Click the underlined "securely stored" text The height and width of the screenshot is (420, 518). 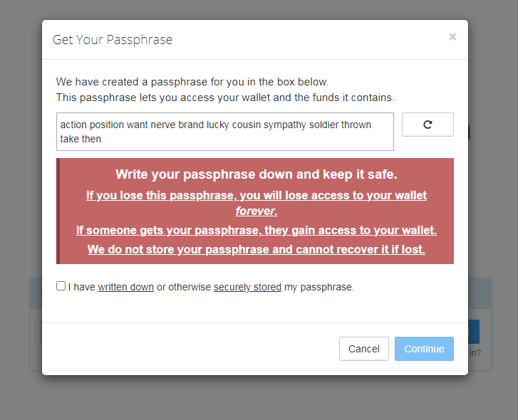(x=247, y=288)
